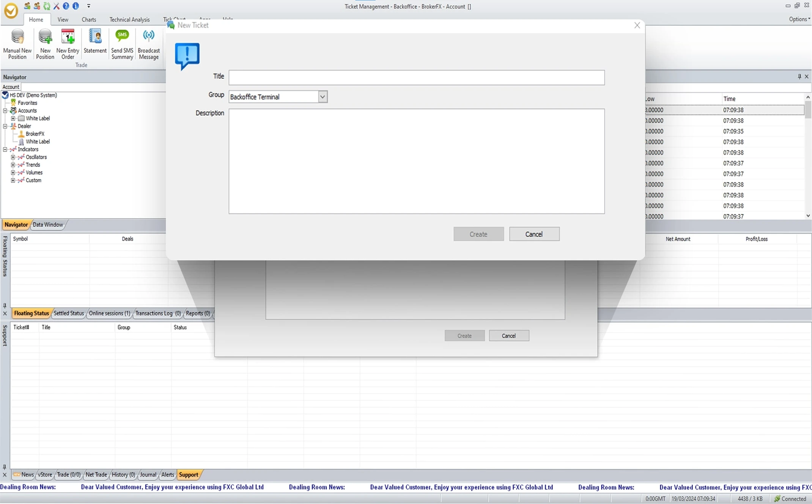This screenshot has width=812, height=504.
Task: Open the Group dropdown in New Ticket dialog
Action: point(322,97)
